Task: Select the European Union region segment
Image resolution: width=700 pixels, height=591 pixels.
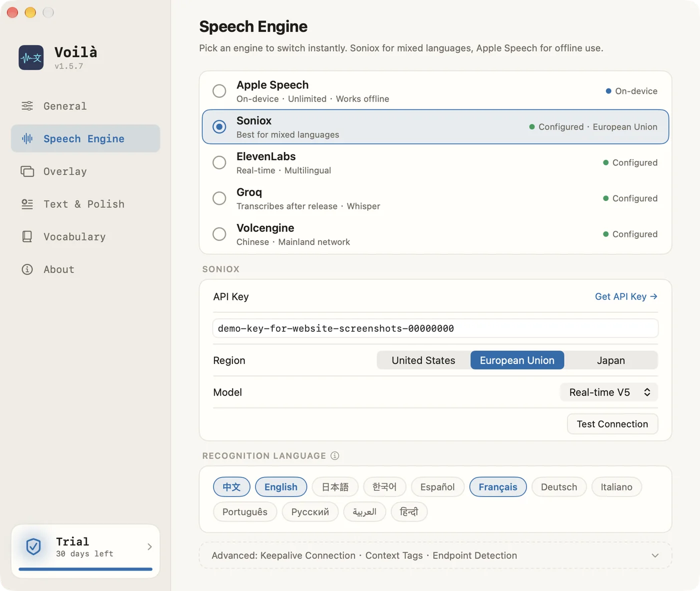Action: [x=517, y=360]
